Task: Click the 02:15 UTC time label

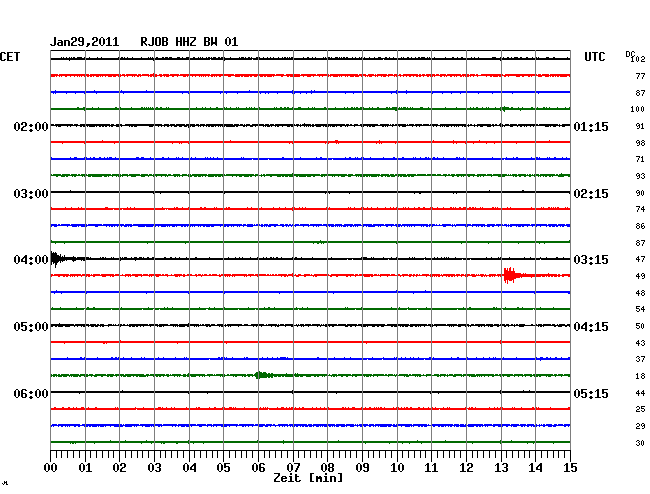Action: point(591,194)
